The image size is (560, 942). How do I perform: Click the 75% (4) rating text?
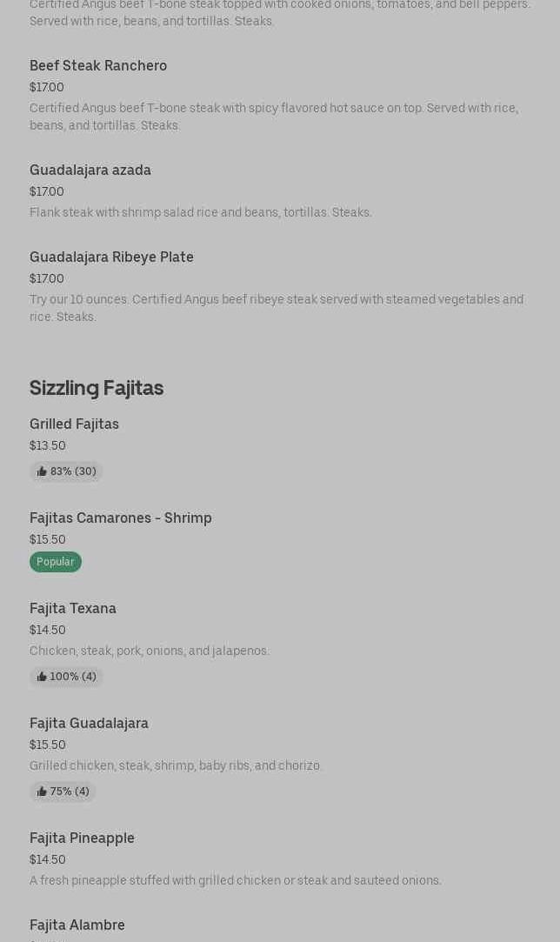click(x=70, y=792)
